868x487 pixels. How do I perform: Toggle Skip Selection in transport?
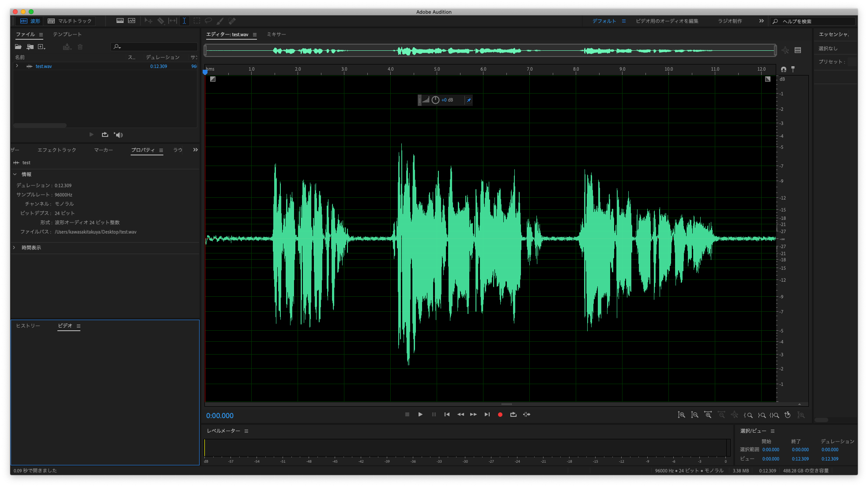point(527,415)
